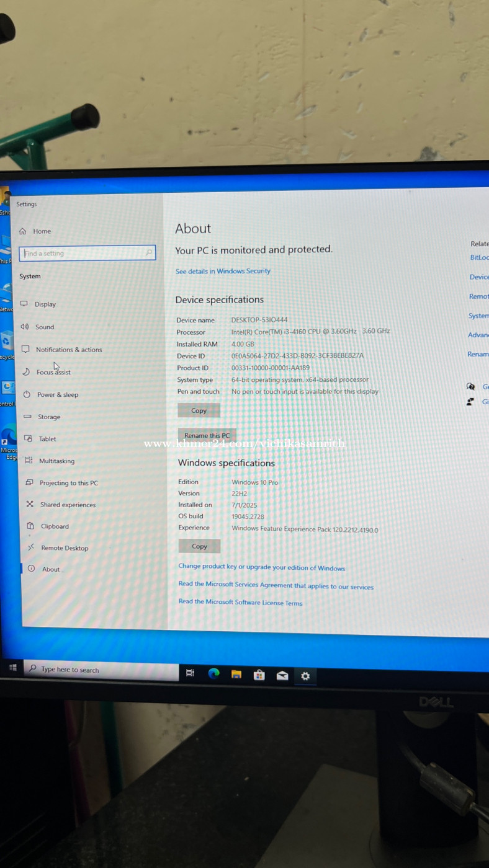
Task: Click the search magnifier in Find a setting
Action: (x=149, y=253)
